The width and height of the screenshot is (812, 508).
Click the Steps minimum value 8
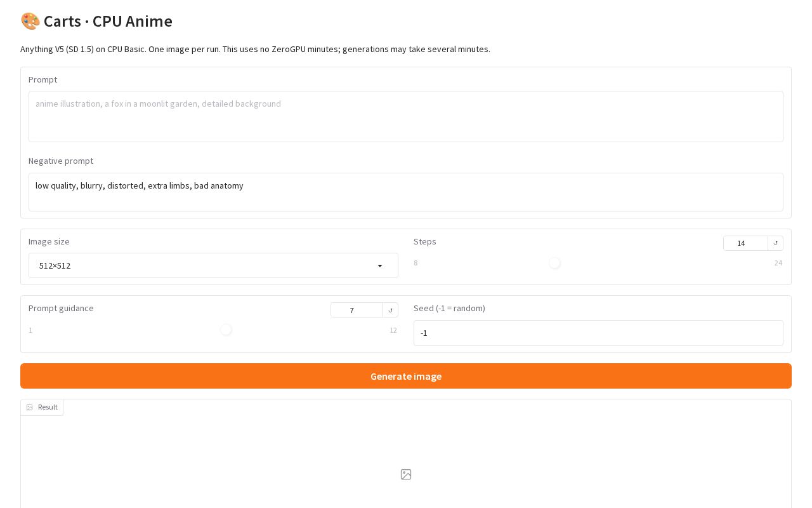coord(416,263)
